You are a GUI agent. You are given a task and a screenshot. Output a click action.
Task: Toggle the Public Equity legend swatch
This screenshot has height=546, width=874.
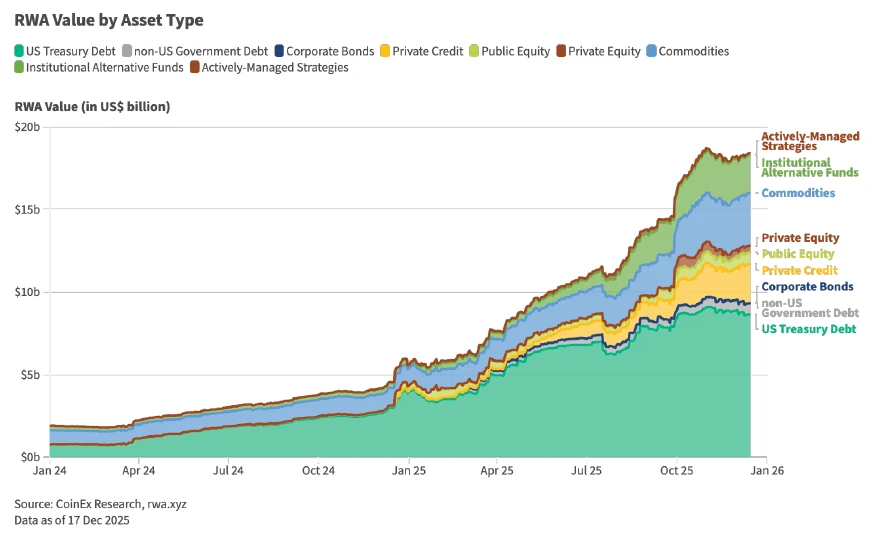[474, 51]
